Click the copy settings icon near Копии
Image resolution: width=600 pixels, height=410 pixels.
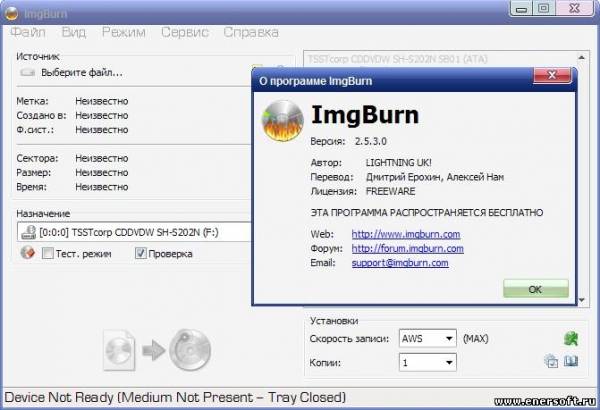point(551,361)
